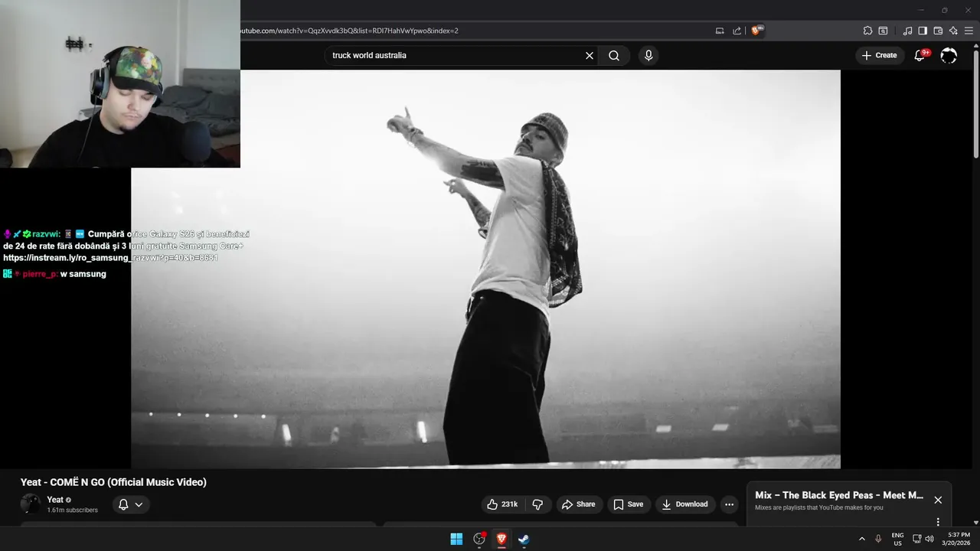Screen dimensions: 980x551
Task: Open the subscription notification bell dropdown
Action: (131, 504)
